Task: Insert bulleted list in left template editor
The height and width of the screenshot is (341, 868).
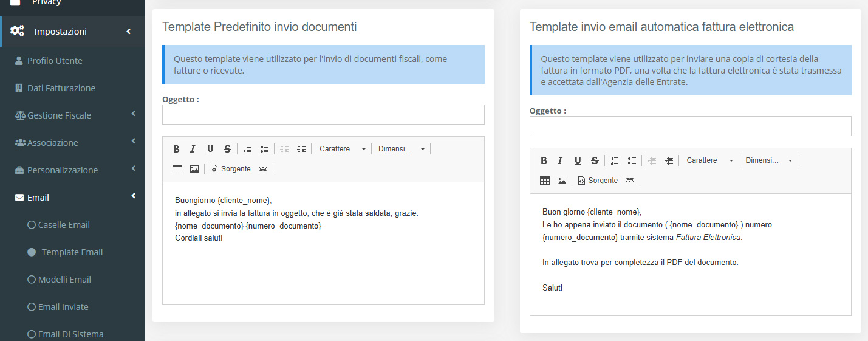Action: 264,149
